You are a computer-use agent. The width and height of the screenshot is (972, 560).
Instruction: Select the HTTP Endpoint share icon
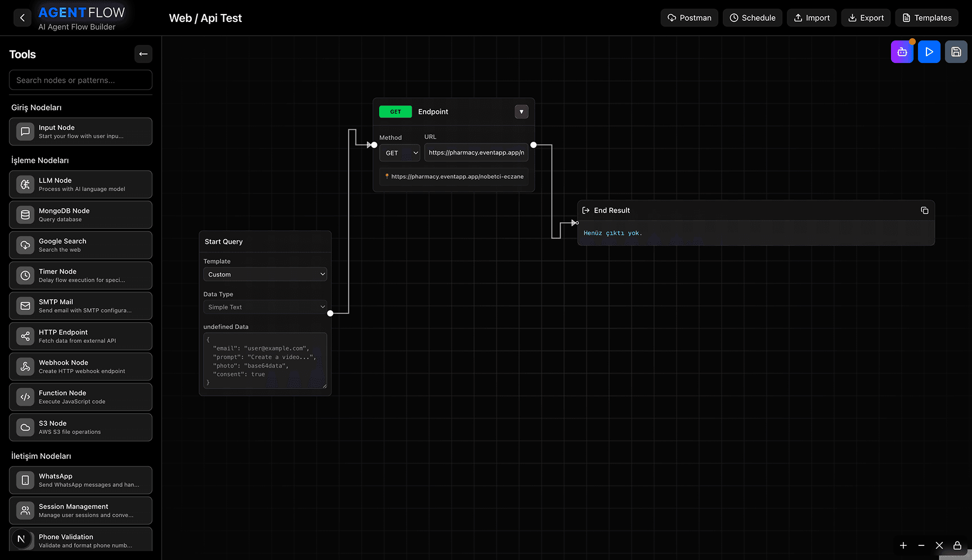[x=25, y=336]
